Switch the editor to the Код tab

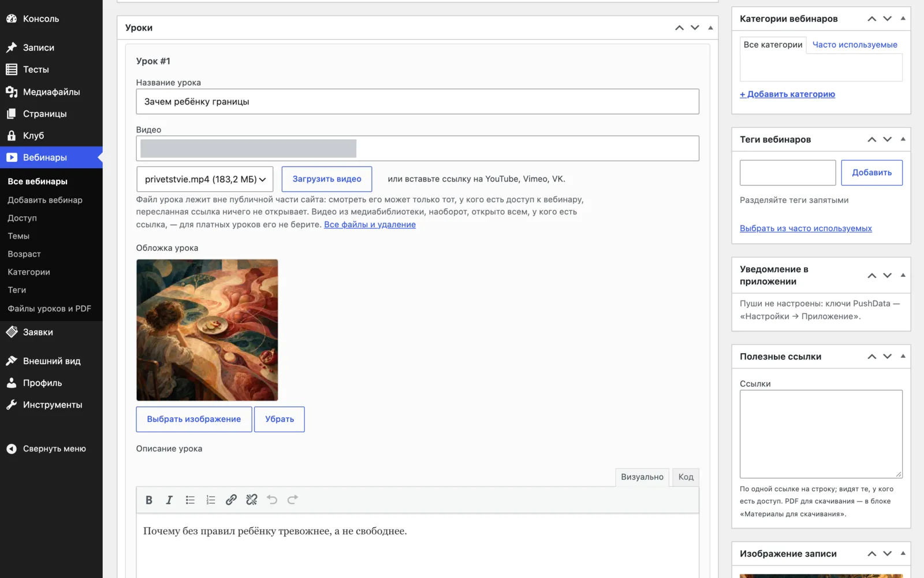coord(686,477)
